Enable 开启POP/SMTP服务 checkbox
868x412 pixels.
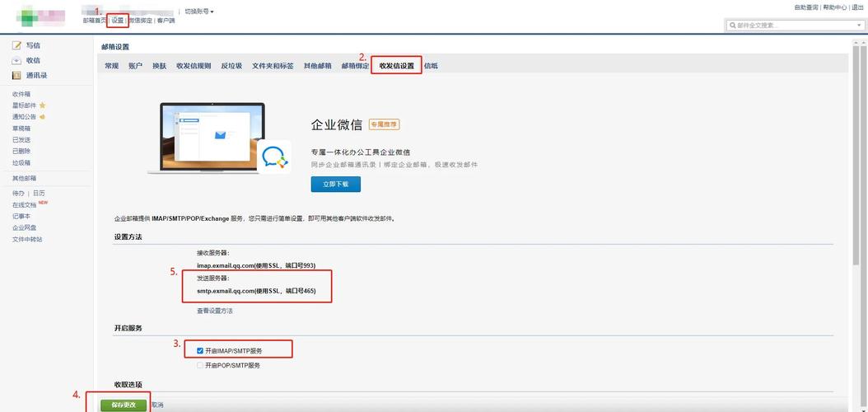point(200,366)
